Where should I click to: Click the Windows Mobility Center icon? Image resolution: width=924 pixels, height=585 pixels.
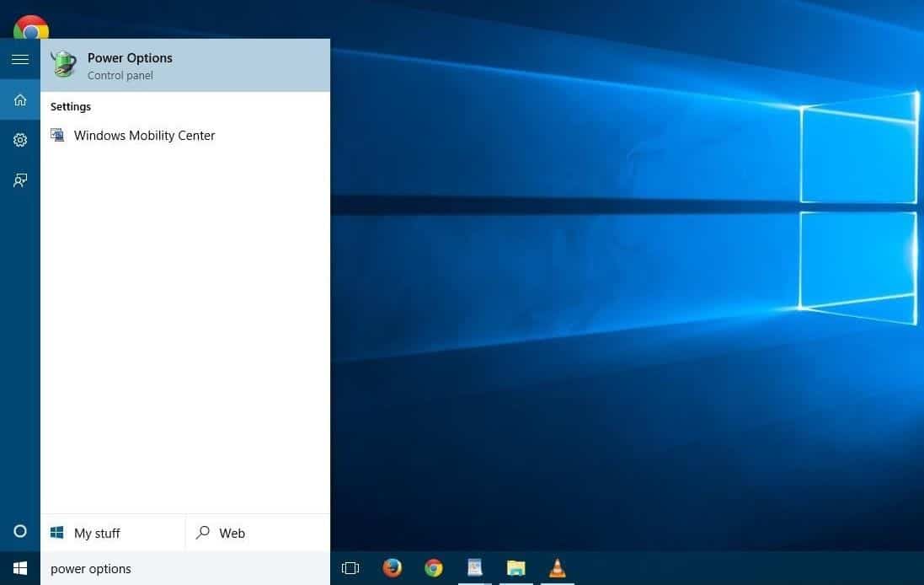pyautogui.click(x=57, y=135)
